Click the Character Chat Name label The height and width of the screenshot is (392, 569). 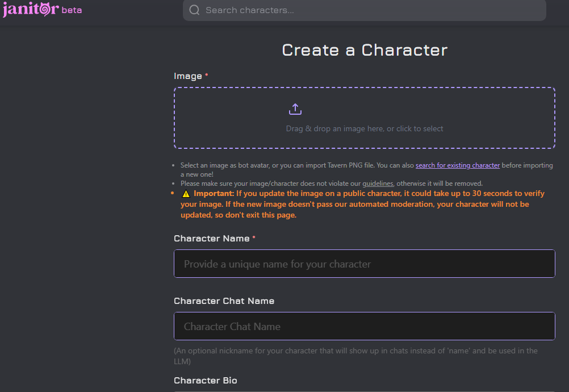click(224, 301)
